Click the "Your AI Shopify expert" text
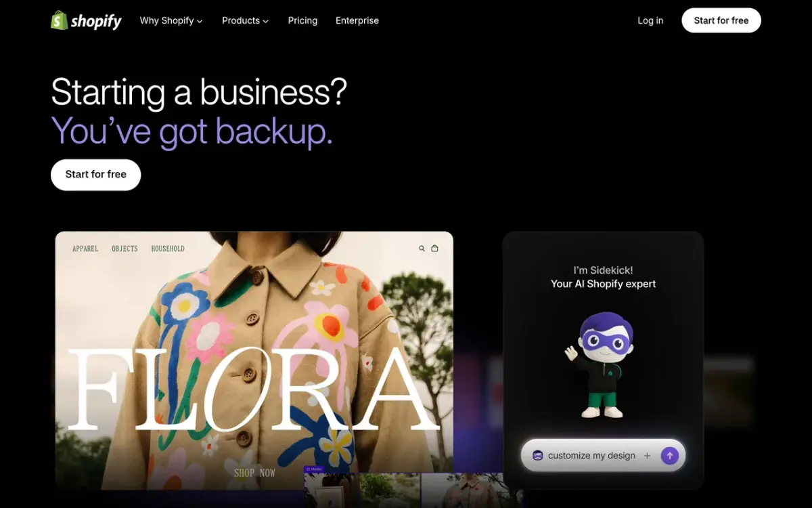This screenshot has height=508, width=812. [x=603, y=284]
